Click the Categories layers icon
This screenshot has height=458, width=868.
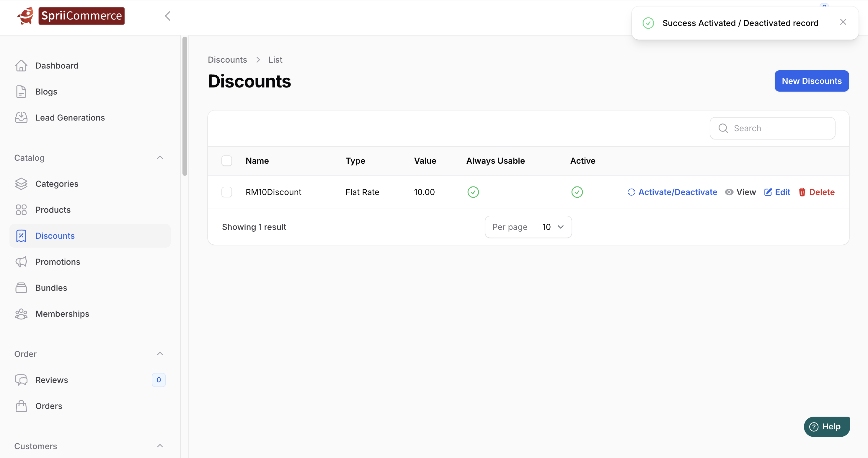[x=21, y=184]
